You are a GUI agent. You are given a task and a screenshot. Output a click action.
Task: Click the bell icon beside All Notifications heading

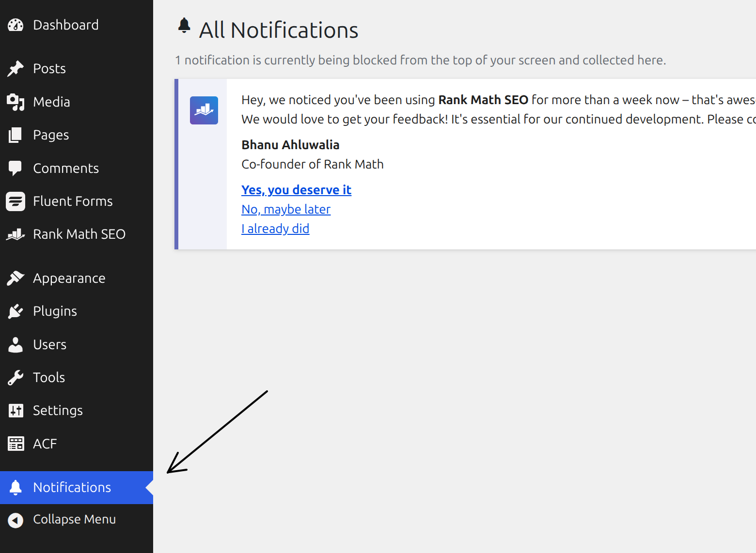click(x=184, y=25)
